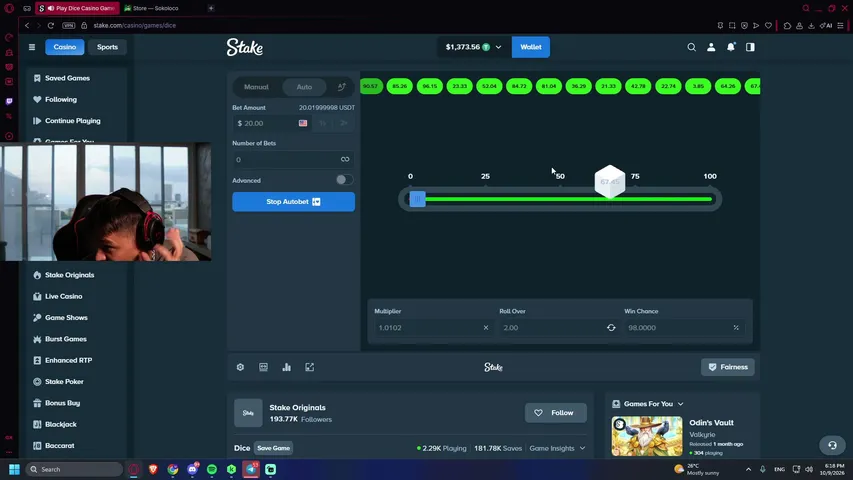Switch to Manual betting tab

pos(256,87)
